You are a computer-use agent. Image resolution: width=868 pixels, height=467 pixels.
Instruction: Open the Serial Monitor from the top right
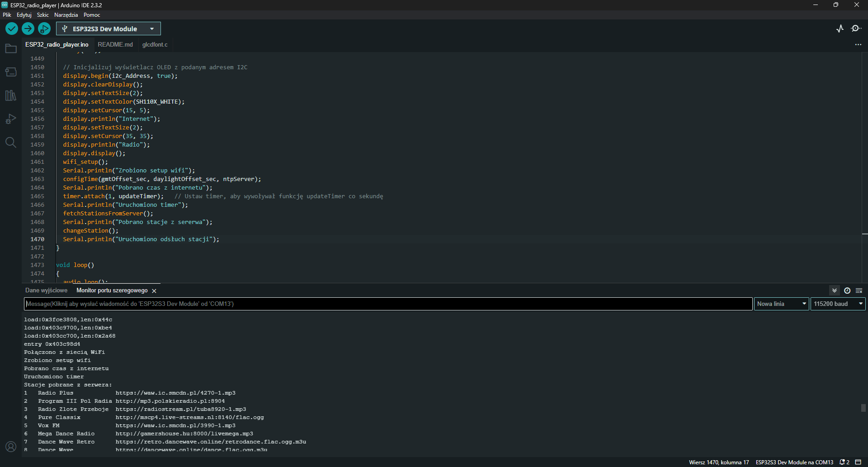(x=857, y=29)
